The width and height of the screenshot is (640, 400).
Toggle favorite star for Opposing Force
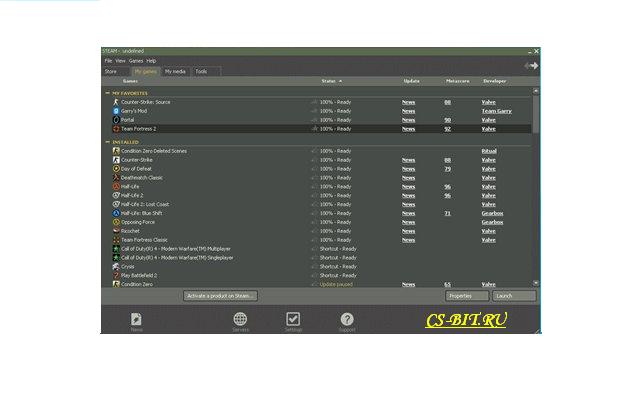pyautogui.click(x=314, y=222)
